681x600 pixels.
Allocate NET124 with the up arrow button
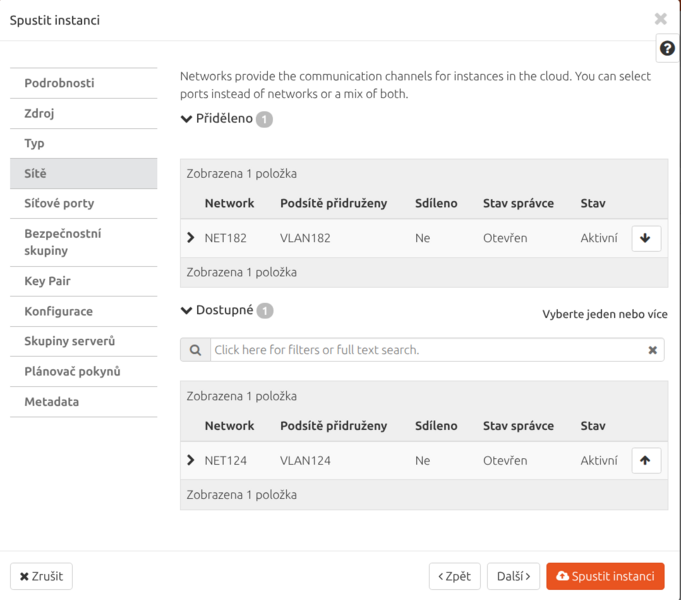click(646, 461)
